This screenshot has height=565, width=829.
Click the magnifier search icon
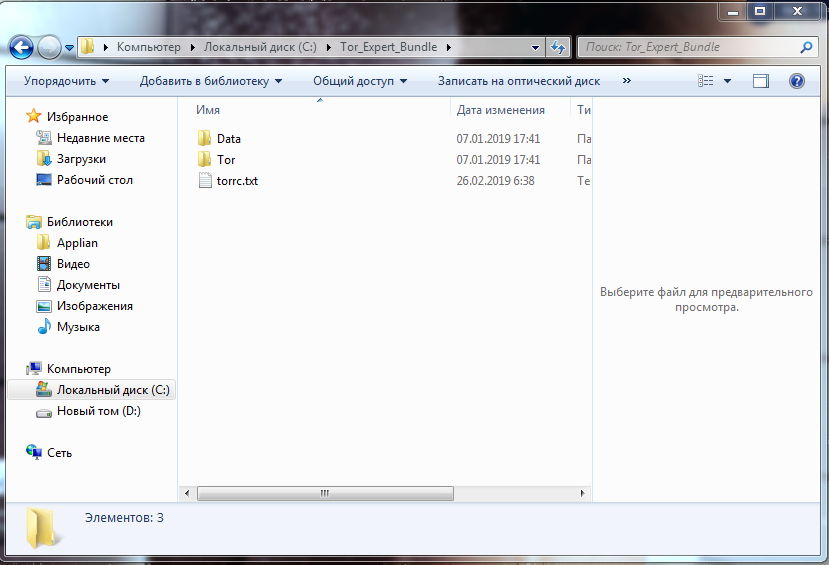(x=806, y=48)
